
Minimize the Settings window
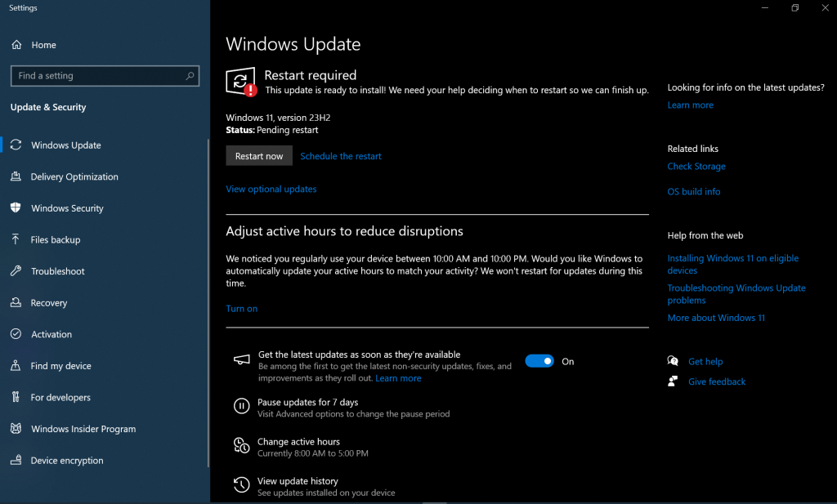[x=764, y=7]
